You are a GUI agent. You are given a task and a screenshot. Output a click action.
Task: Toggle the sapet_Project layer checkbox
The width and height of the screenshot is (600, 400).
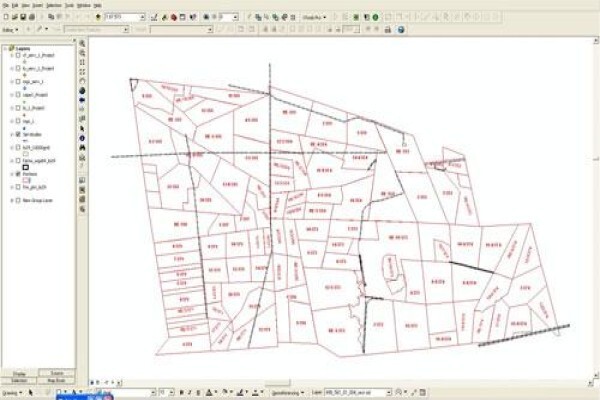(18, 95)
